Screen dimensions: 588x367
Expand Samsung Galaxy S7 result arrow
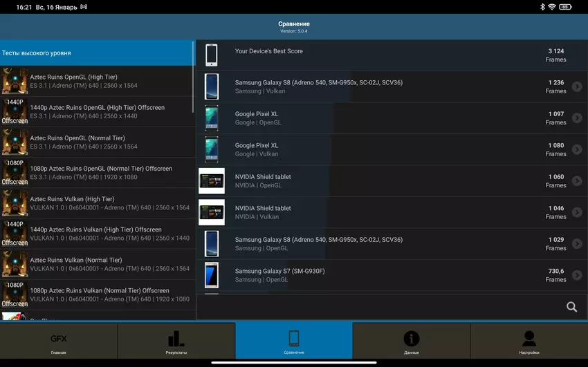click(577, 275)
